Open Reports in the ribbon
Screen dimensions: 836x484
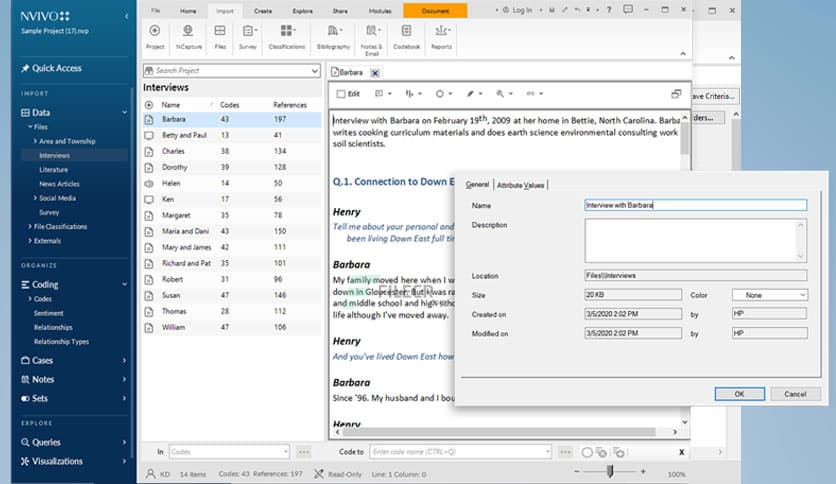pos(441,37)
